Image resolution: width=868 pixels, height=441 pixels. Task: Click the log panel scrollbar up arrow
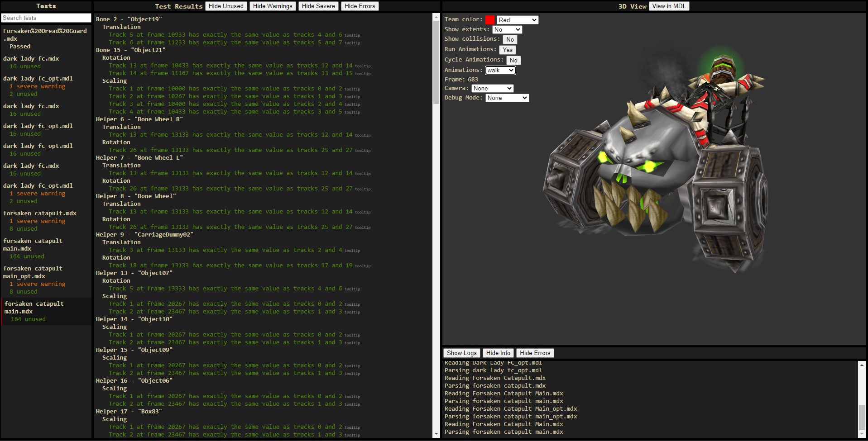tap(862, 365)
